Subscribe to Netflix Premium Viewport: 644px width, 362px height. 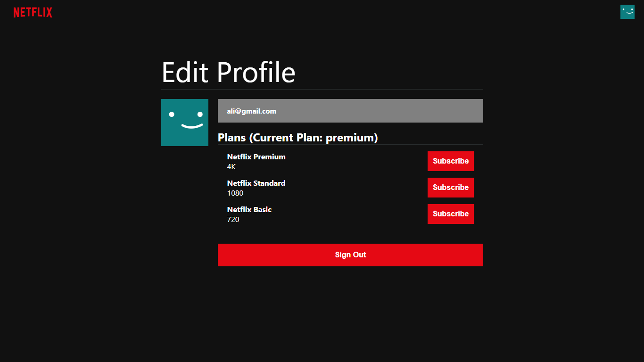click(x=450, y=161)
